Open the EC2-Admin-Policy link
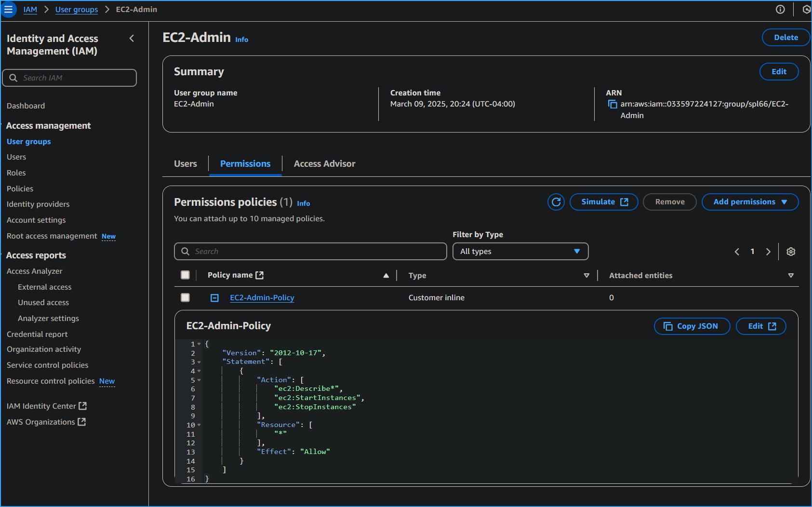This screenshot has width=812, height=507. coord(262,298)
